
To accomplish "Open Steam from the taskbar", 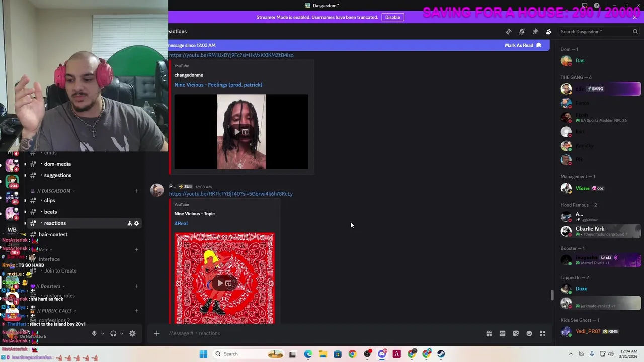I will pyautogui.click(x=441, y=354).
